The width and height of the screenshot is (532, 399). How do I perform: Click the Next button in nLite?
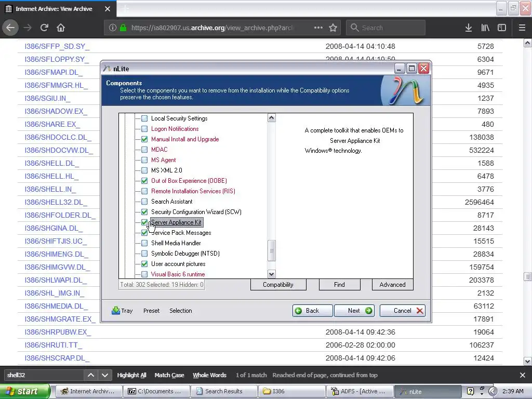pos(354,311)
